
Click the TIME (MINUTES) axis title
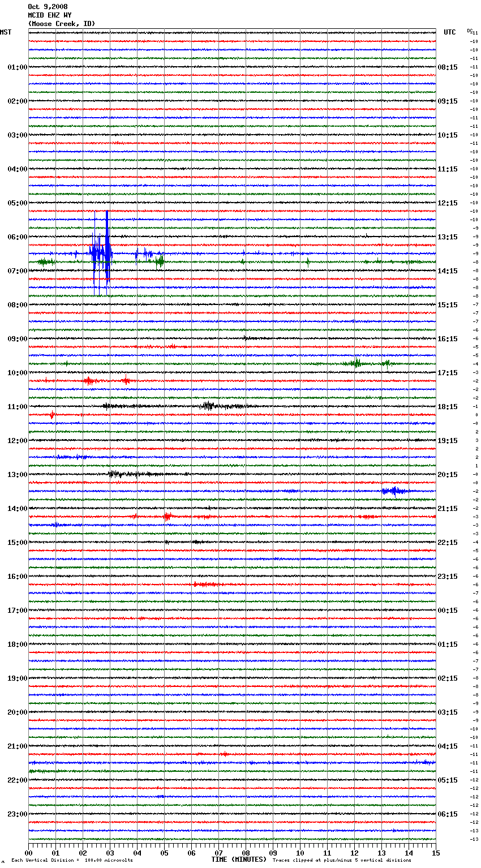pos(239,860)
